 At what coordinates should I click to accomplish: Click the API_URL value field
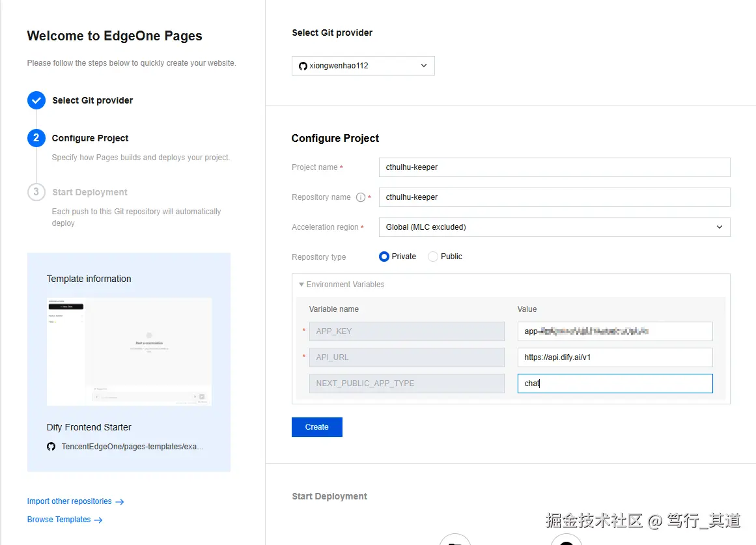point(615,357)
